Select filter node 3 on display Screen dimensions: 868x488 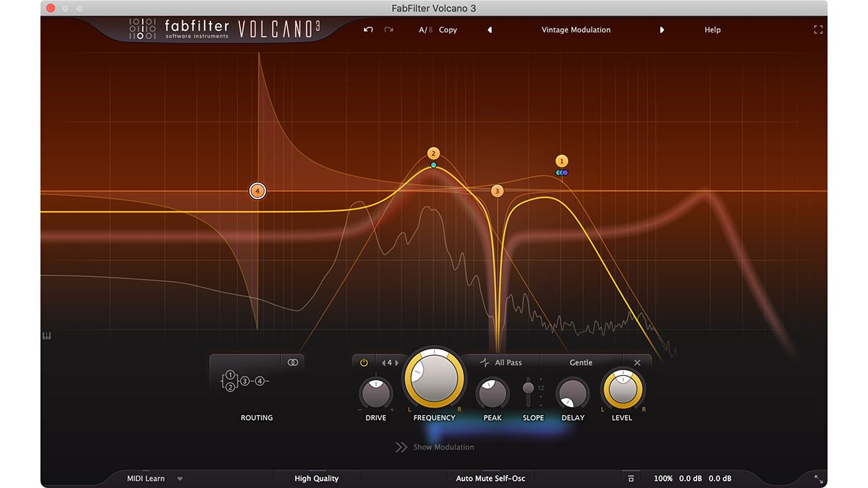[x=497, y=191]
